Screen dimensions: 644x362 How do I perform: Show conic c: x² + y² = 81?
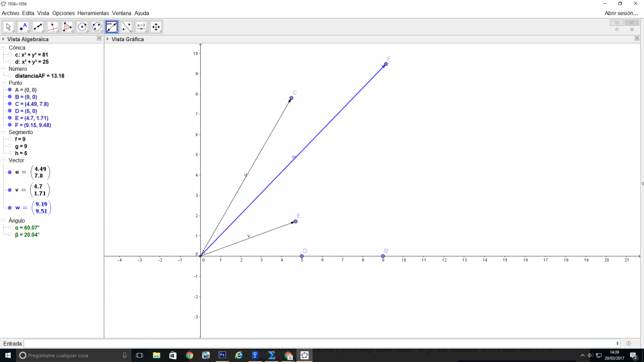(10, 55)
